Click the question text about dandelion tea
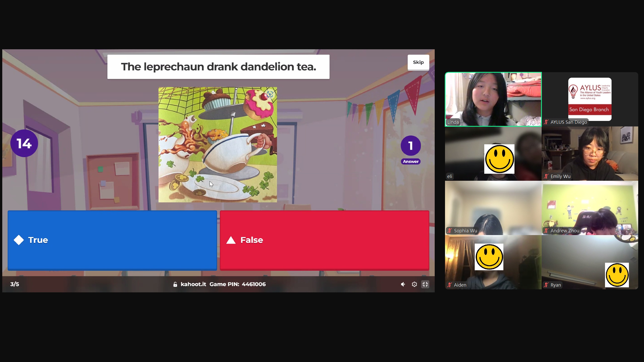Viewport: 644px width, 362px height. pyautogui.click(x=218, y=67)
